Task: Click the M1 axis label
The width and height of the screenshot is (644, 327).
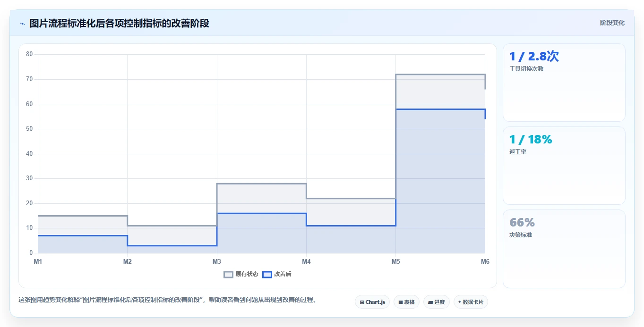Action: point(38,261)
